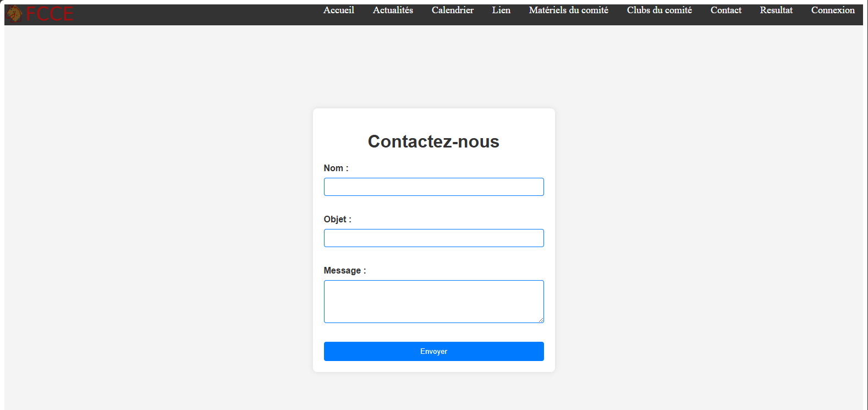Focus the Nom input field
Viewport: 868px width, 410px height.
433,187
